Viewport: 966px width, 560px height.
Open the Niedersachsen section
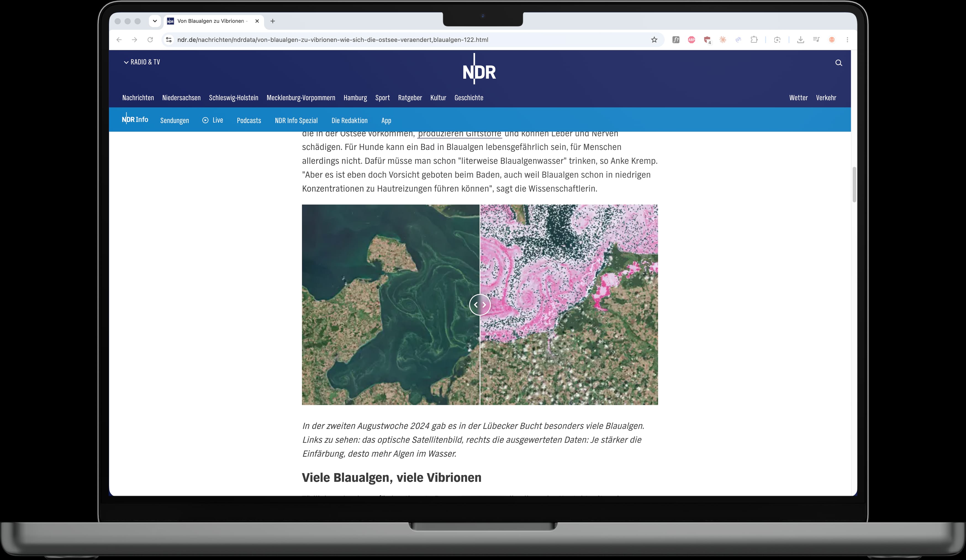181,98
